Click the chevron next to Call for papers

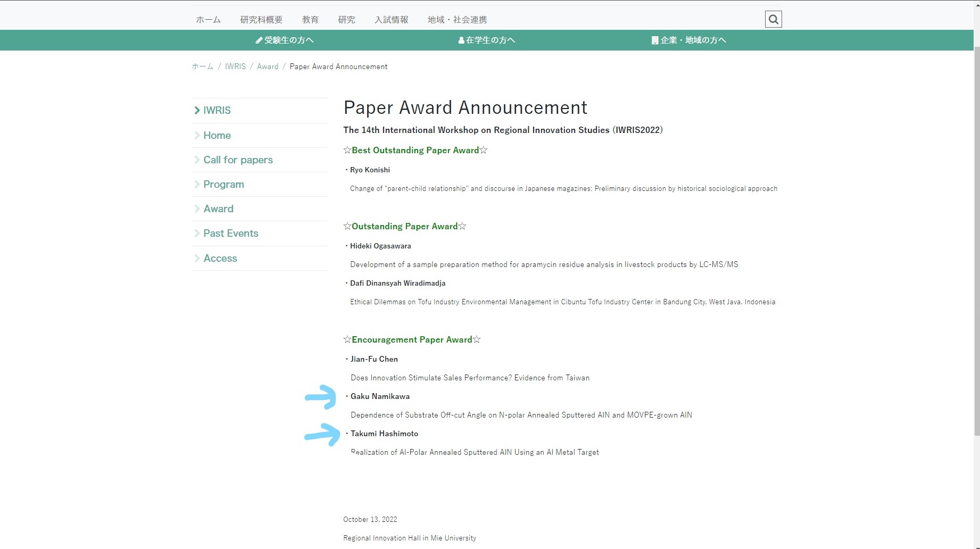click(197, 160)
